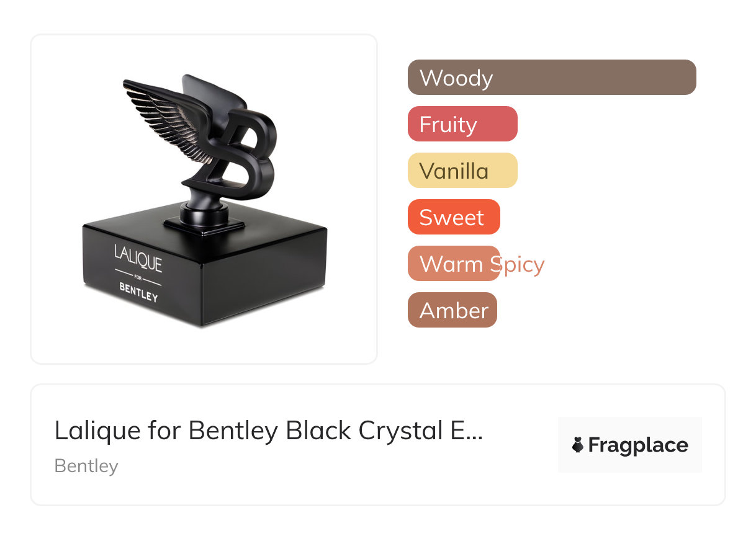Viewport: 756px width, 536px height.
Task: Click the small FOR text on bottle
Action: (138, 277)
